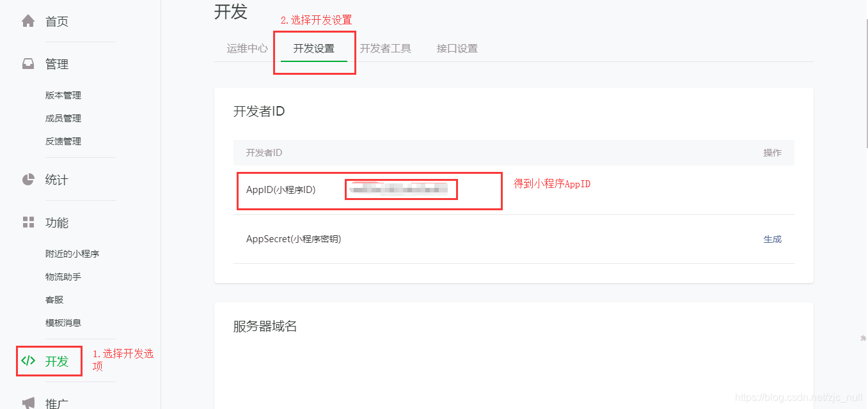
Task: Switch to the 运维中心 tab
Action: 248,48
